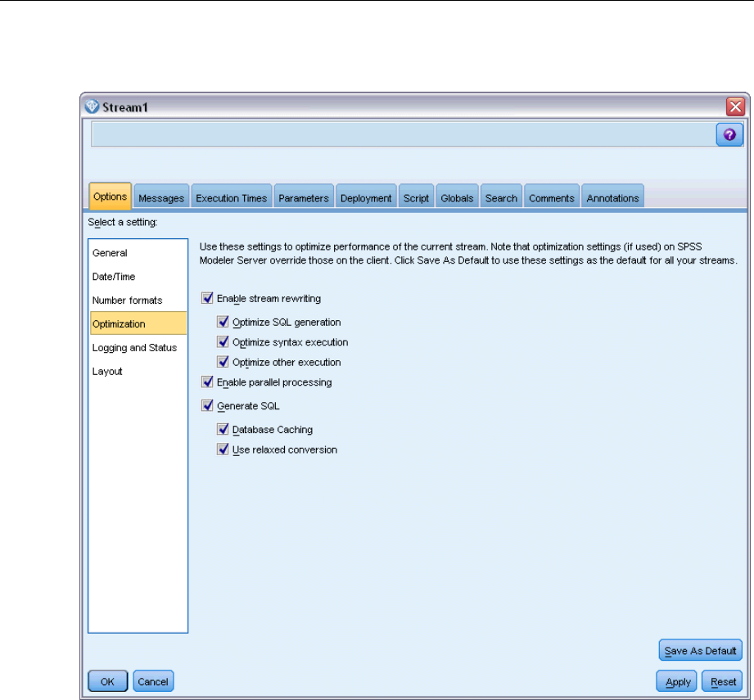The width and height of the screenshot is (754, 700).
Task: Select General in settings list
Action: [x=110, y=253]
